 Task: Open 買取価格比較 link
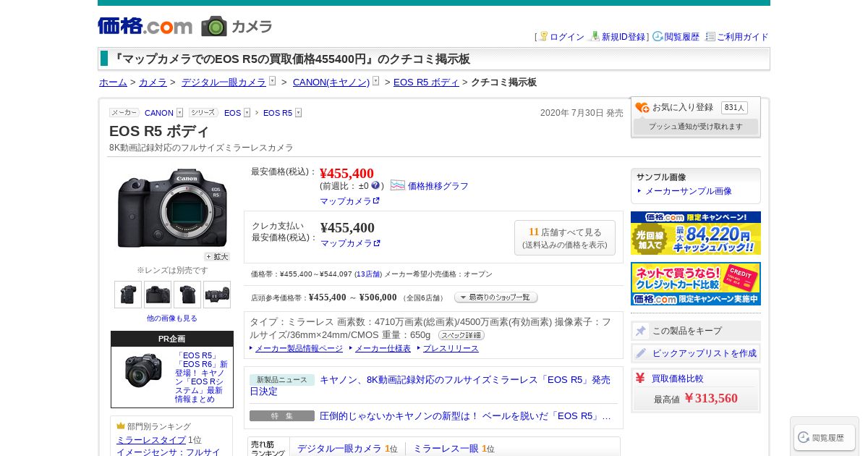tap(677, 379)
